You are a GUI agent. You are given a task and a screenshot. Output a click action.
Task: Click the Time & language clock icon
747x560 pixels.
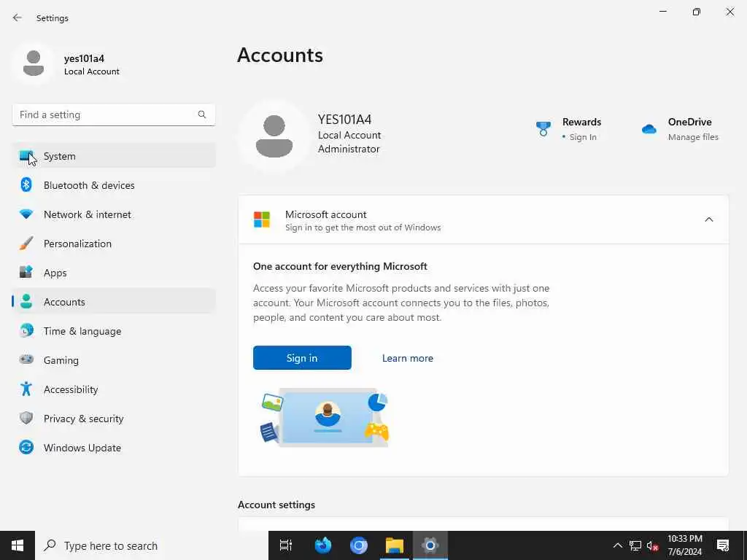26,330
